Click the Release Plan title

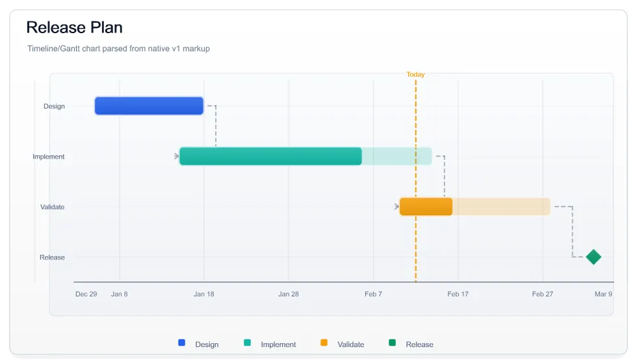(x=74, y=27)
